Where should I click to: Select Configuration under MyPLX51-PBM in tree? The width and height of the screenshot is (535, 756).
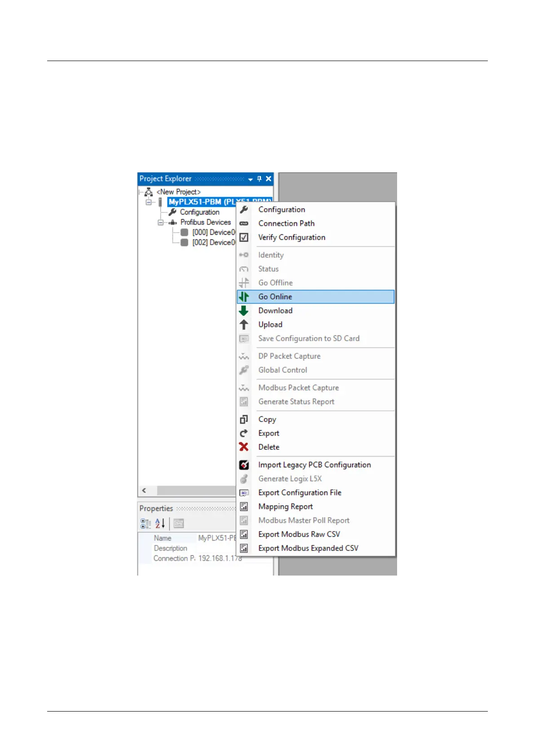199,212
